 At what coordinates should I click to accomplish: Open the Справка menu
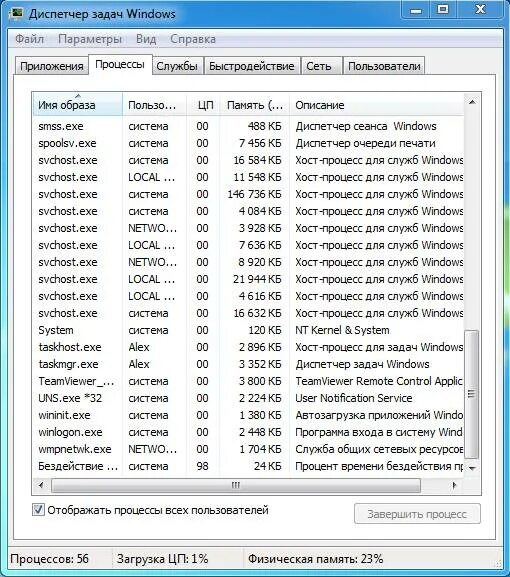click(193, 39)
